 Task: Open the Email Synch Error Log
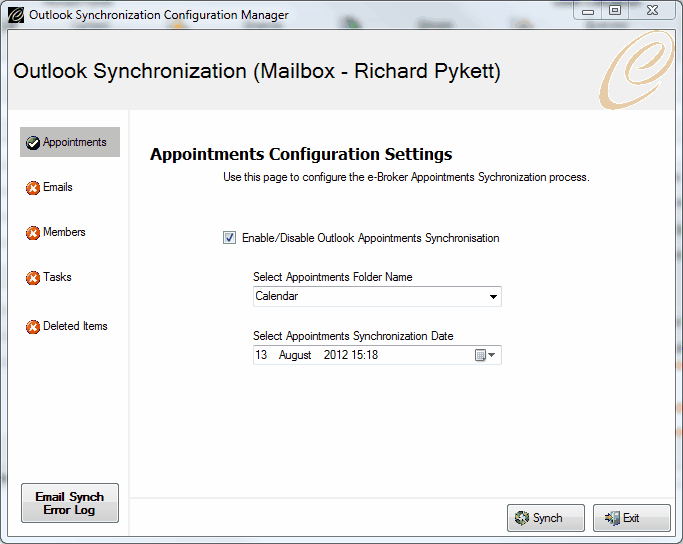coord(70,503)
